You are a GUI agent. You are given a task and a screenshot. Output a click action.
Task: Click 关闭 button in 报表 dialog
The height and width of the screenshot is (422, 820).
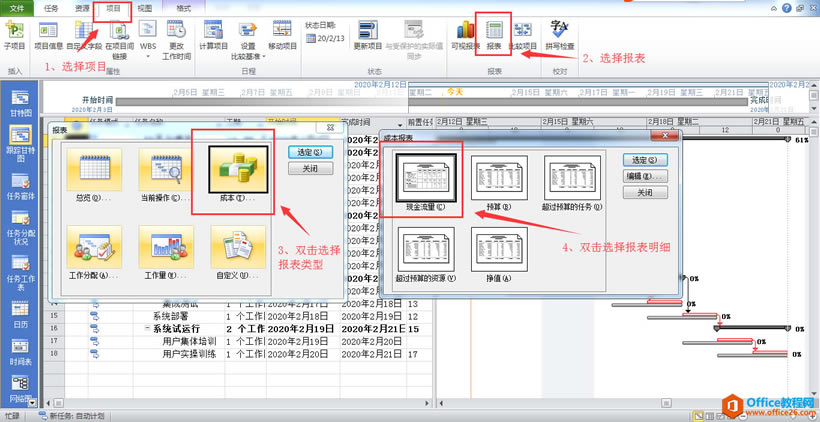[x=310, y=168]
